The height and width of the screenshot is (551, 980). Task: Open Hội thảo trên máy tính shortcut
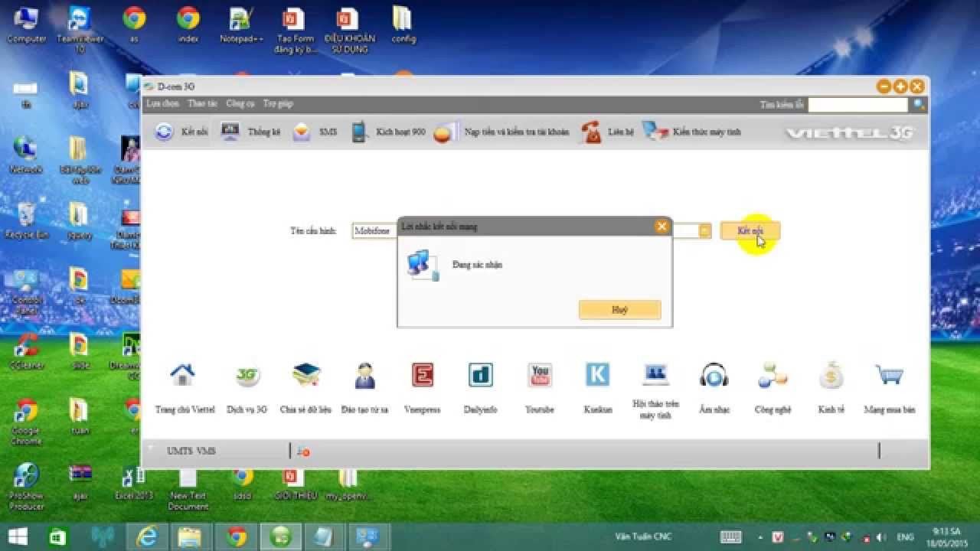[655, 391]
